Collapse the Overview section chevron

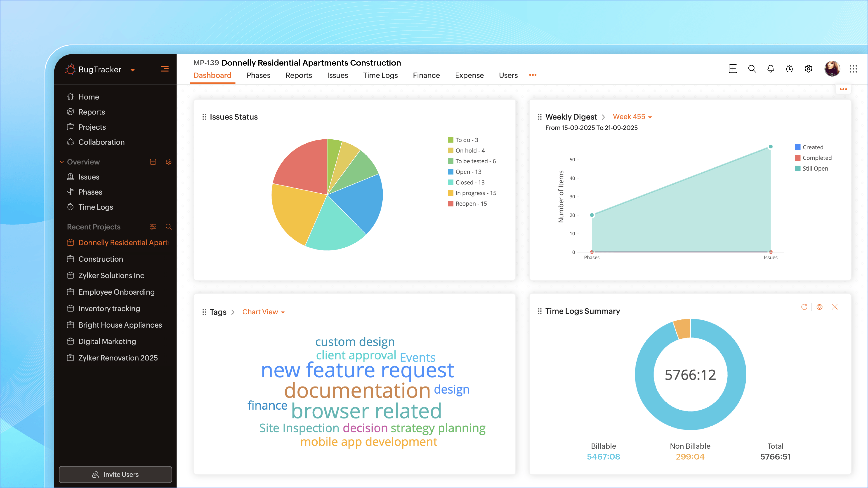coord(62,162)
